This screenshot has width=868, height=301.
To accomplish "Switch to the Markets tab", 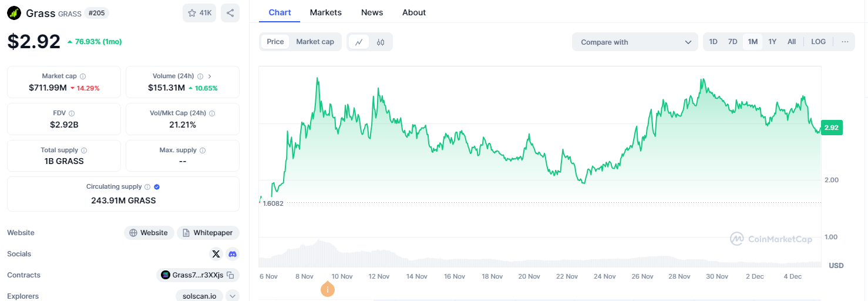I will click(x=325, y=12).
